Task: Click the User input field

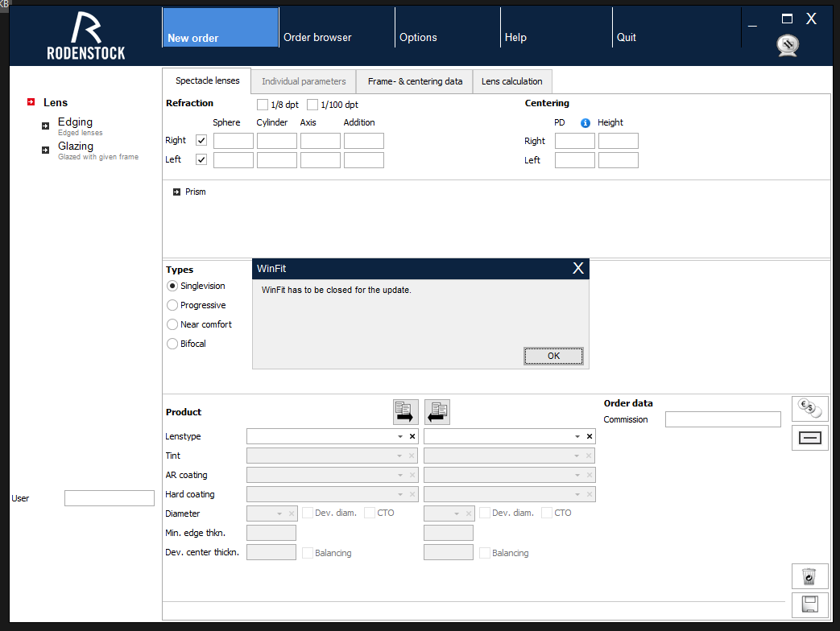Action: [110, 498]
